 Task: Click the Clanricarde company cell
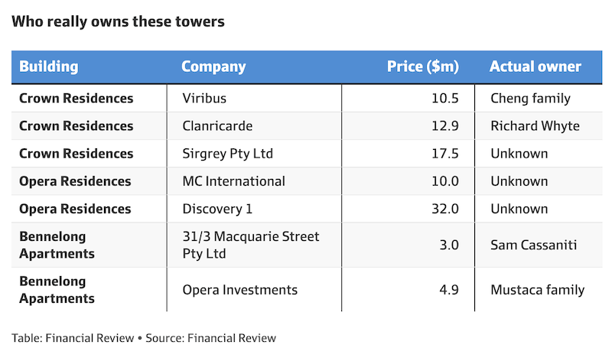coord(217,126)
